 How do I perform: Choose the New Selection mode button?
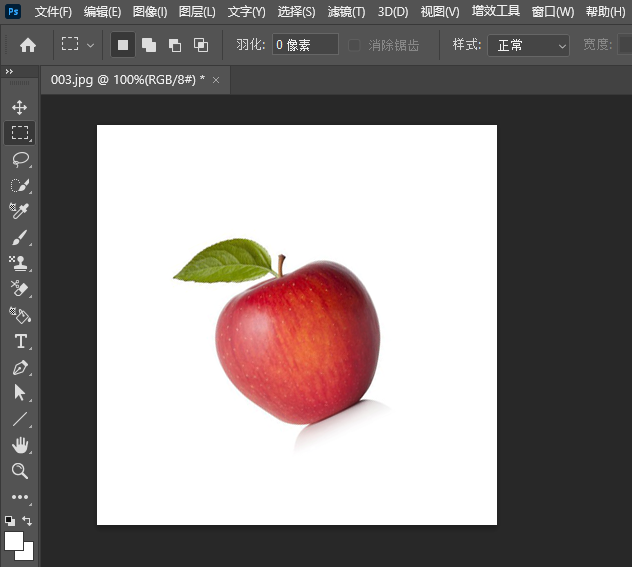(x=123, y=45)
